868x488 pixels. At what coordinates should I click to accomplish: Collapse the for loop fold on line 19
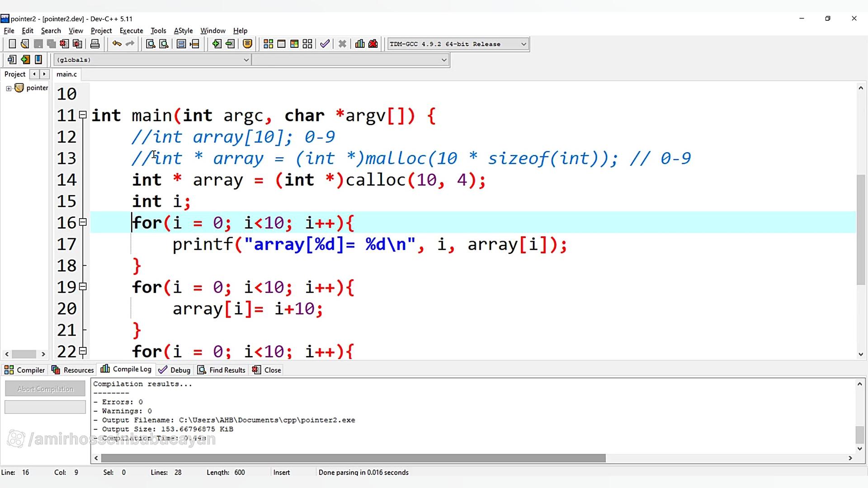click(x=83, y=286)
